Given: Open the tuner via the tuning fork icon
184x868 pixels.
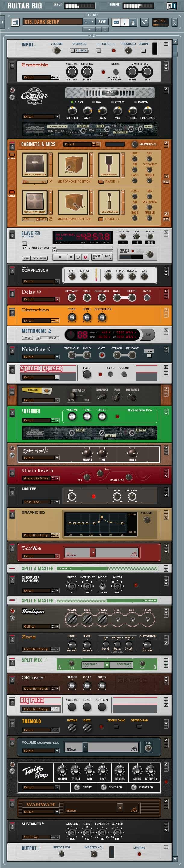Looking at the screenshot, I should [124, 22].
